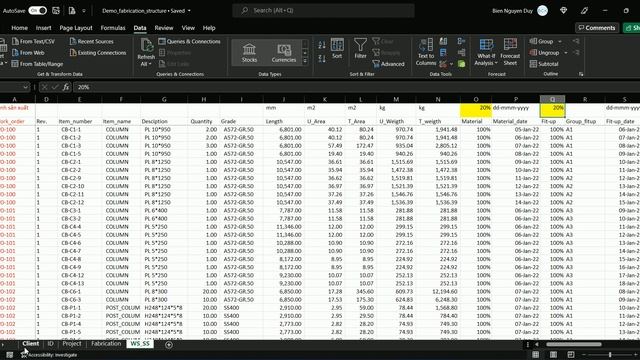This screenshot has height=360, width=640.
Task: Open Recent Sources
Action: point(91,41)
